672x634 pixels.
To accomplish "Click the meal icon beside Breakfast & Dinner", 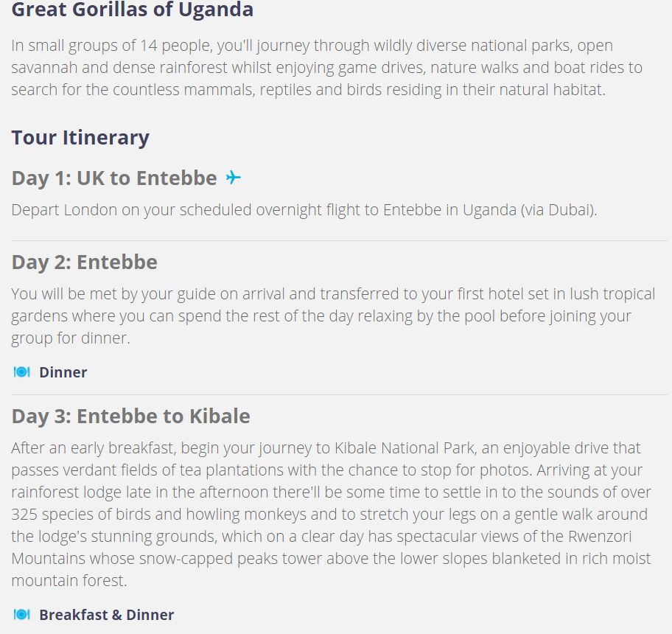I will pos(22,615).
